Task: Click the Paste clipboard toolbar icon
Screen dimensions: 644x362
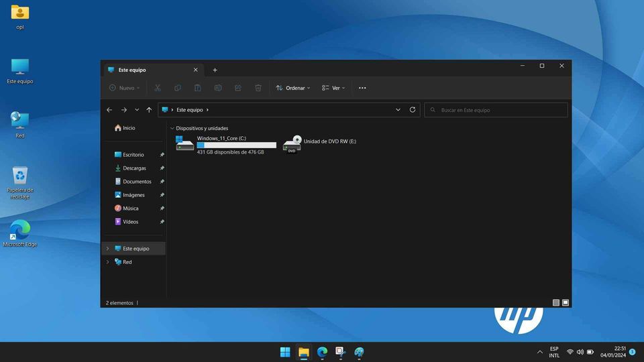Action: point(197,88)
